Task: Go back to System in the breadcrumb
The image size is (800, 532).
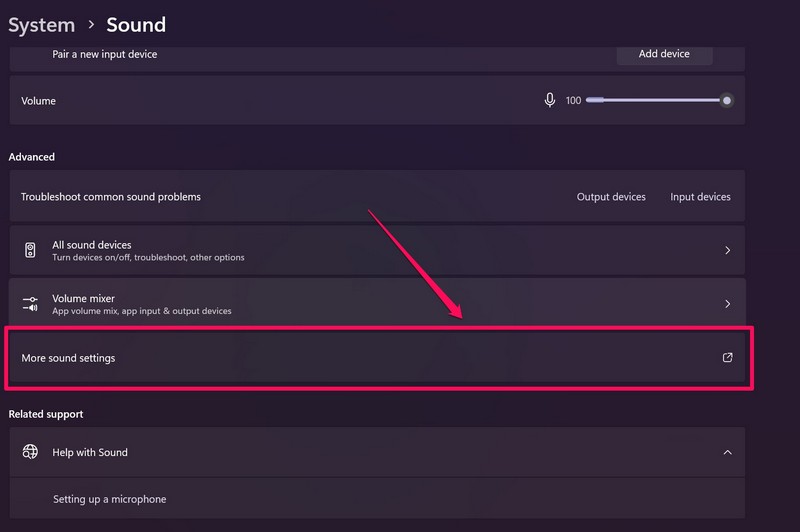Action: point(41,25)
